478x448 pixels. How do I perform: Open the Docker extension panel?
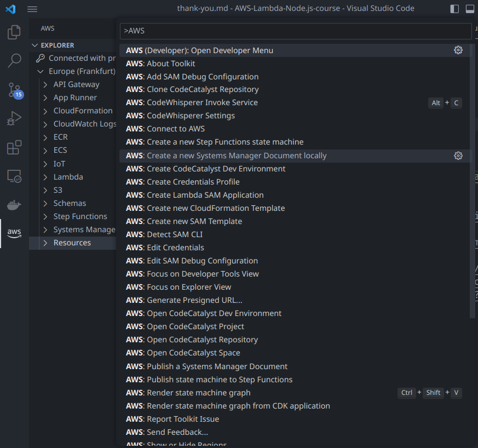(14, 206)
